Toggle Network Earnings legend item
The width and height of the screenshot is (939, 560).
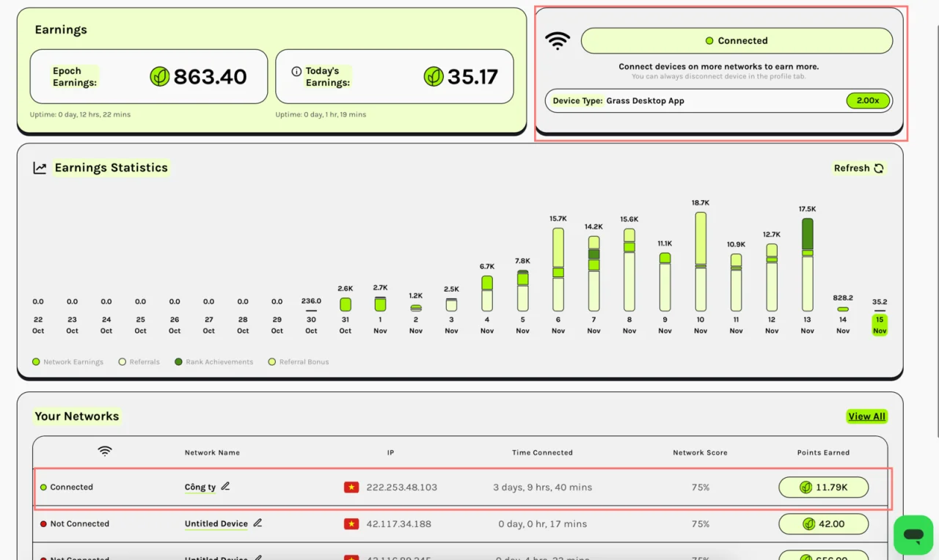pyautogui.click(x=67, y=362)
